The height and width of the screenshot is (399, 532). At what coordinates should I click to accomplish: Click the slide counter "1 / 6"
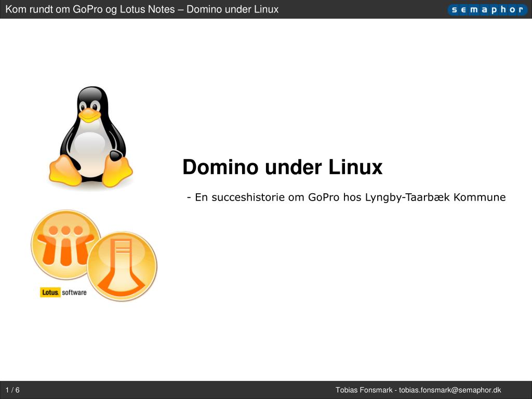coord(12,390)
